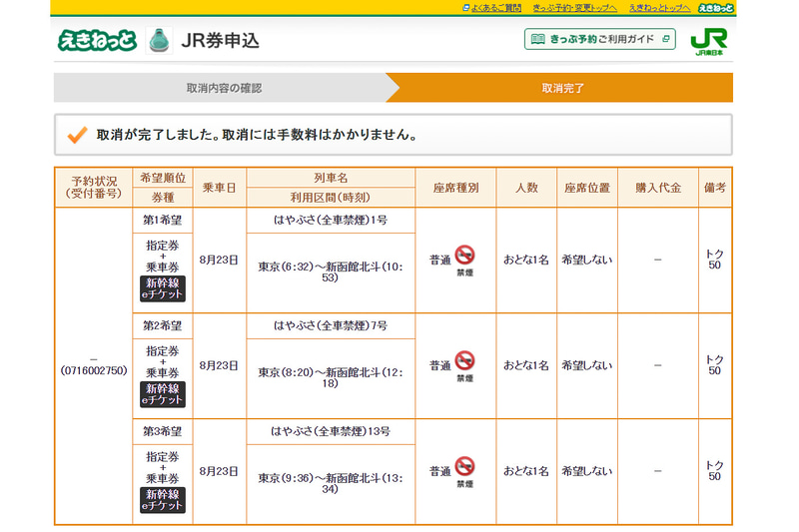Click トク50 remark in 第2希望 row

pos(715,365)
